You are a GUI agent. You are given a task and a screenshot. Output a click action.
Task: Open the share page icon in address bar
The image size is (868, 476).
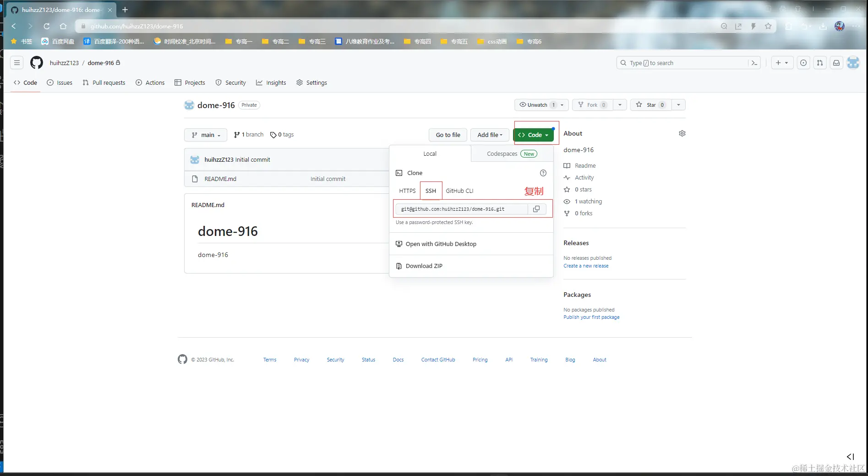738,26
